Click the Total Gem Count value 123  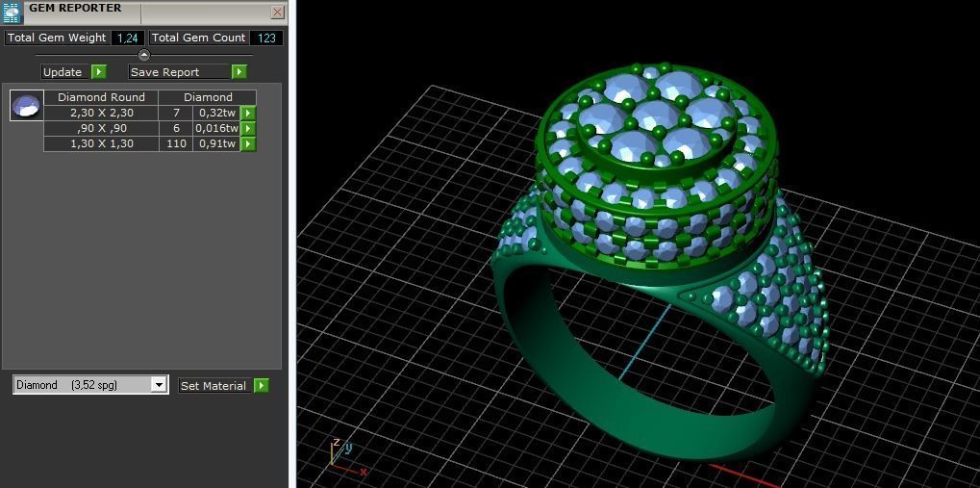pos(266,38)
